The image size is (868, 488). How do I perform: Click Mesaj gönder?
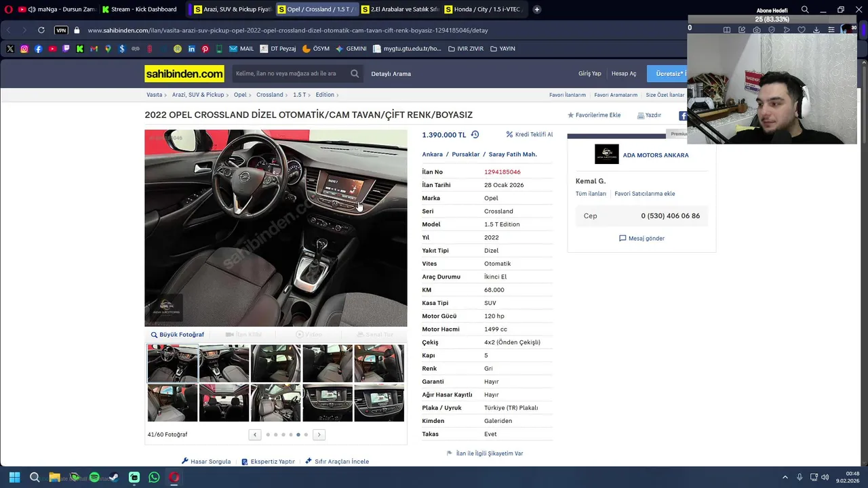642,239
